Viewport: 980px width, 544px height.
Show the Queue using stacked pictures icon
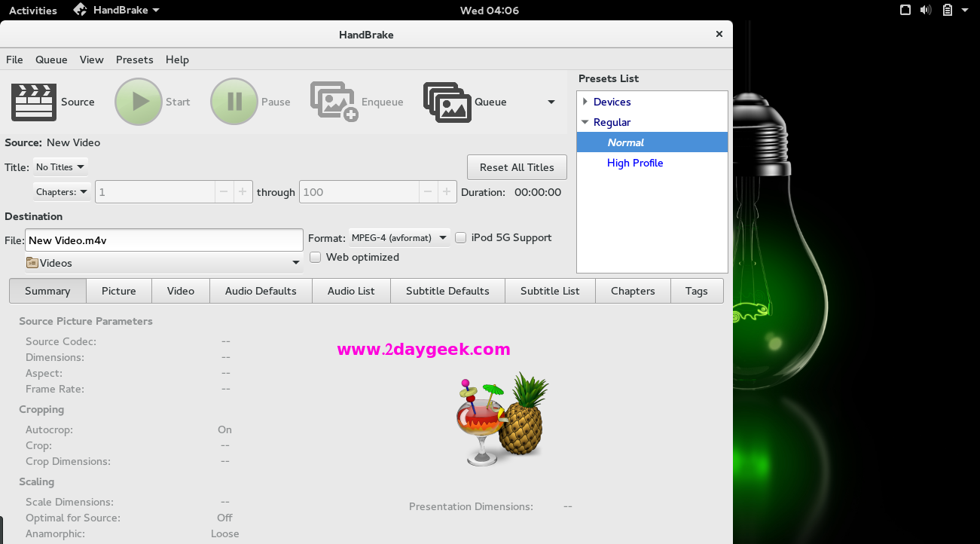point(447,102)
